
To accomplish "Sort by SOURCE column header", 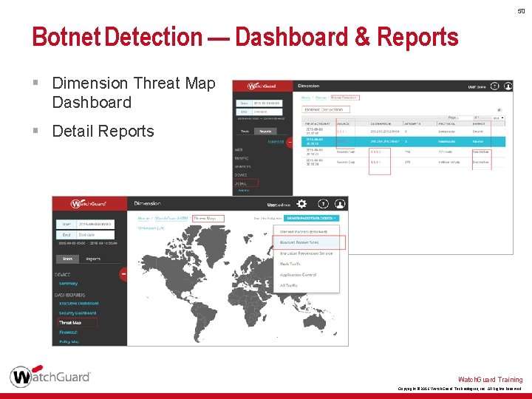I will (344, 124).
